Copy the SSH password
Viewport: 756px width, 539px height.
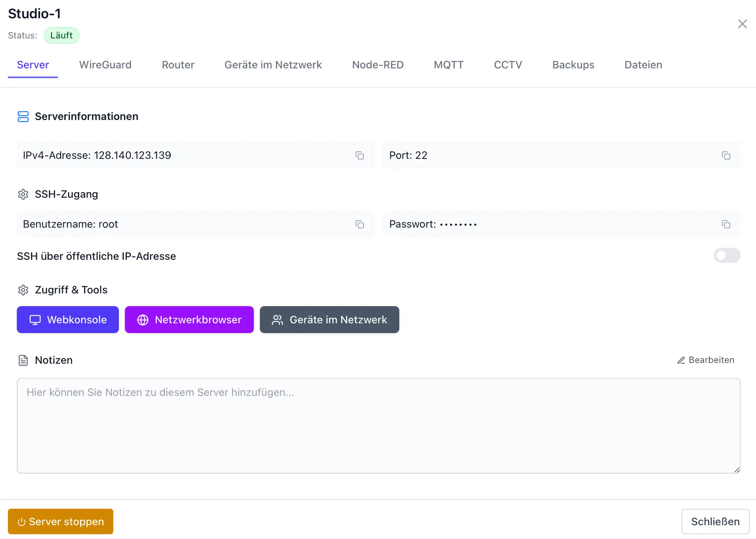click(726, 224)
